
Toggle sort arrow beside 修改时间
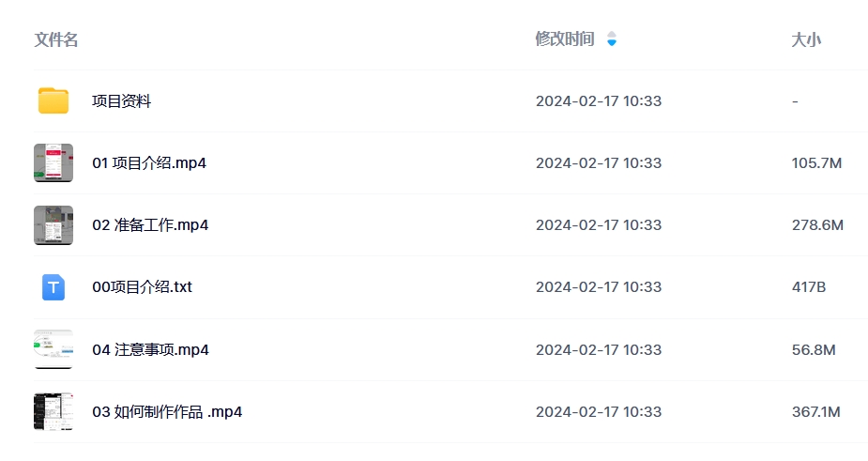pyautogui.click(x=612, y=38)
